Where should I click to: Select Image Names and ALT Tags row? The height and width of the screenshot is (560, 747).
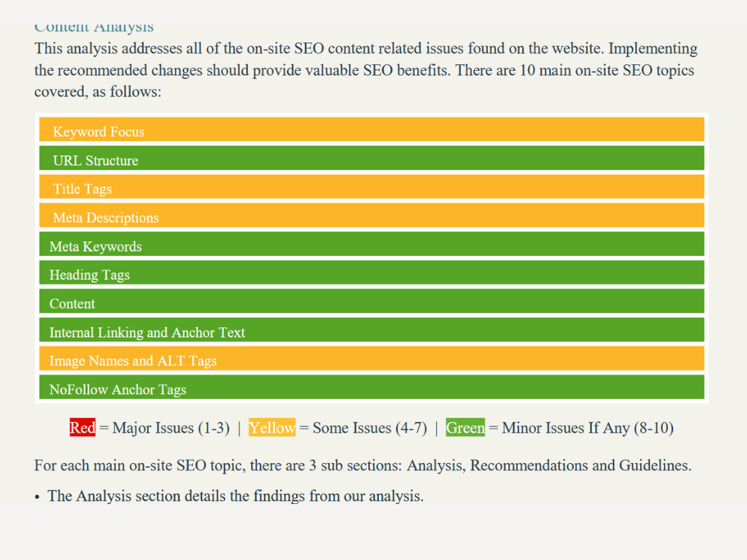point(371,358)
